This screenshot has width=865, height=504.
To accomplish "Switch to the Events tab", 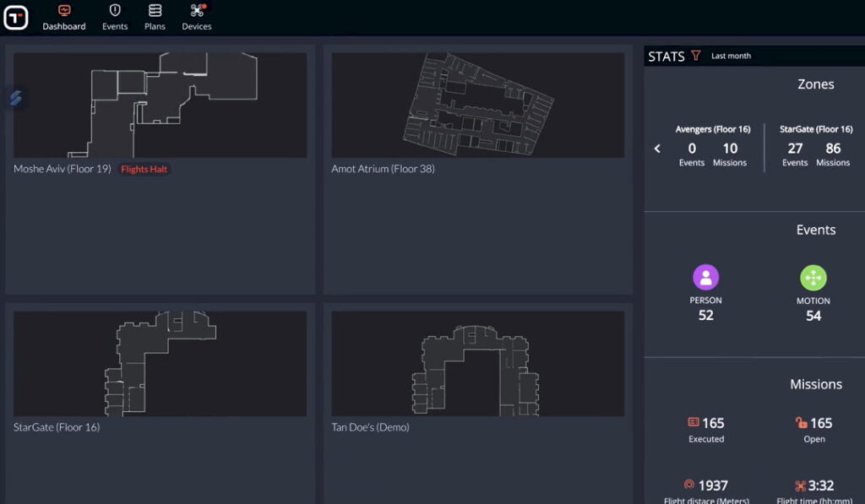I will pyautogui.click(x=115, y=17).
